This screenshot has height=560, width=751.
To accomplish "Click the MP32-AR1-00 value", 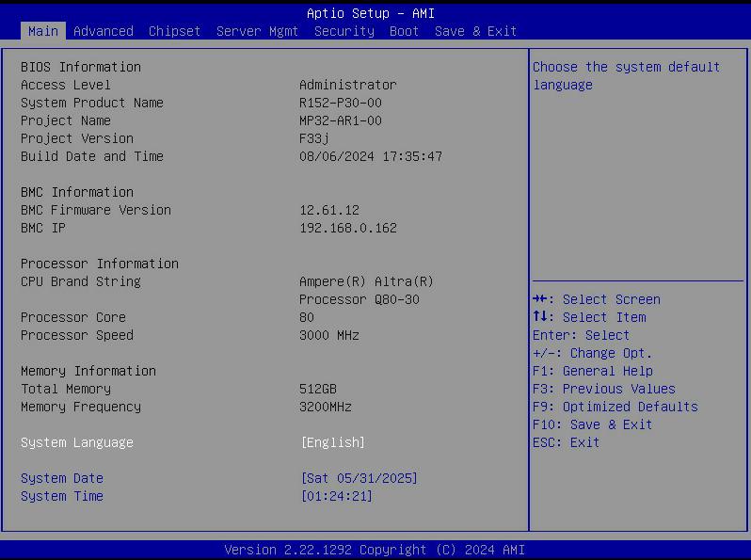I will click(x=341, y=120).
